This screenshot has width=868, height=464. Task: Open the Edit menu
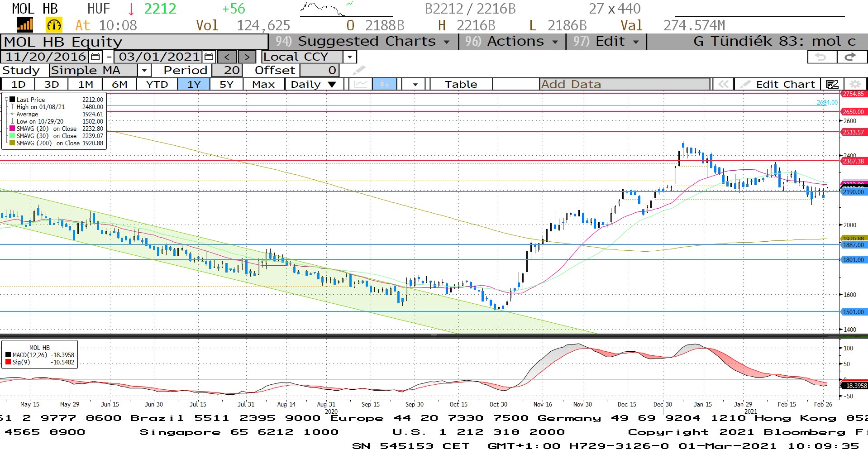coord(606,41)
